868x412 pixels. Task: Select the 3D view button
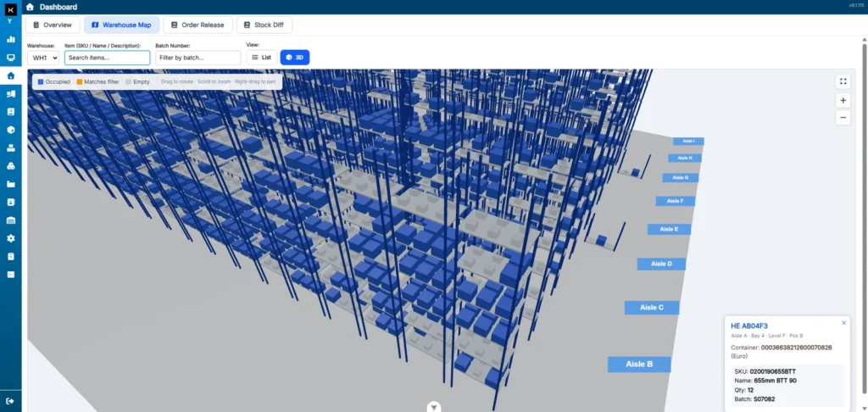pos(294,57)
